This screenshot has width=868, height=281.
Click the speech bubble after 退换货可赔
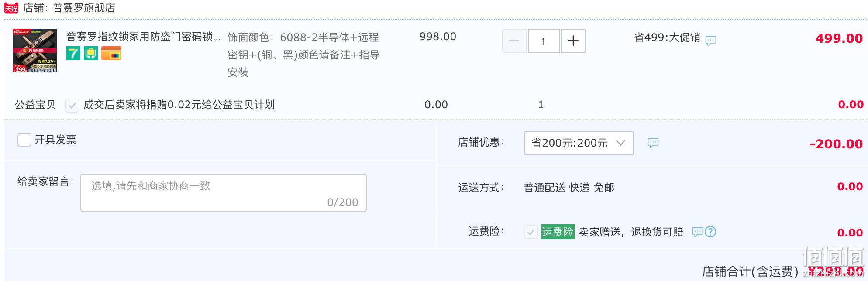698,232
